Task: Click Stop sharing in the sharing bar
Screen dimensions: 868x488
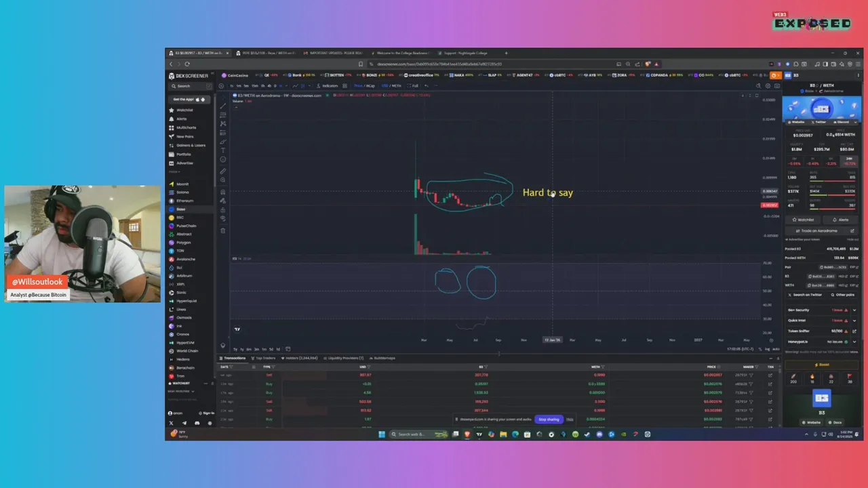Action: coord(549,420)
